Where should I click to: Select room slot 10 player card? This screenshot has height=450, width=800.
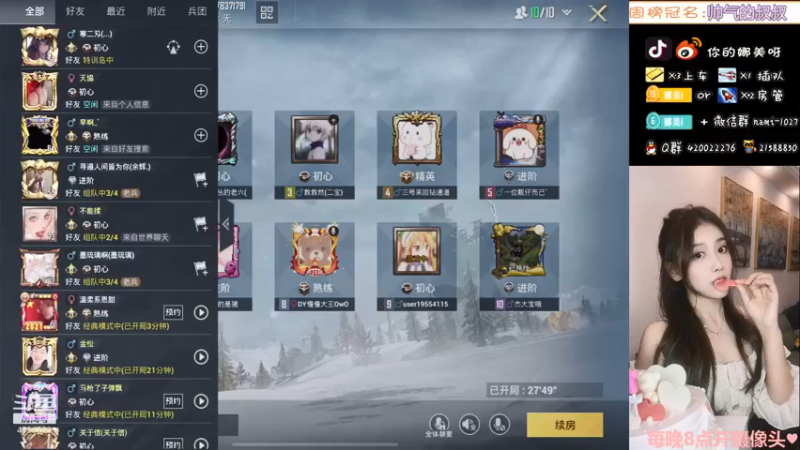(x=519, y=266)
